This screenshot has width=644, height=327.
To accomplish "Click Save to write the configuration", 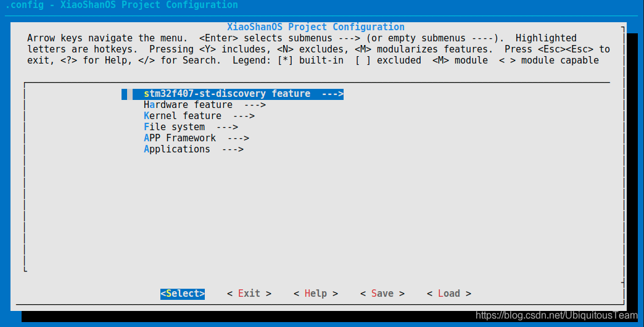I will pos(382,294).
